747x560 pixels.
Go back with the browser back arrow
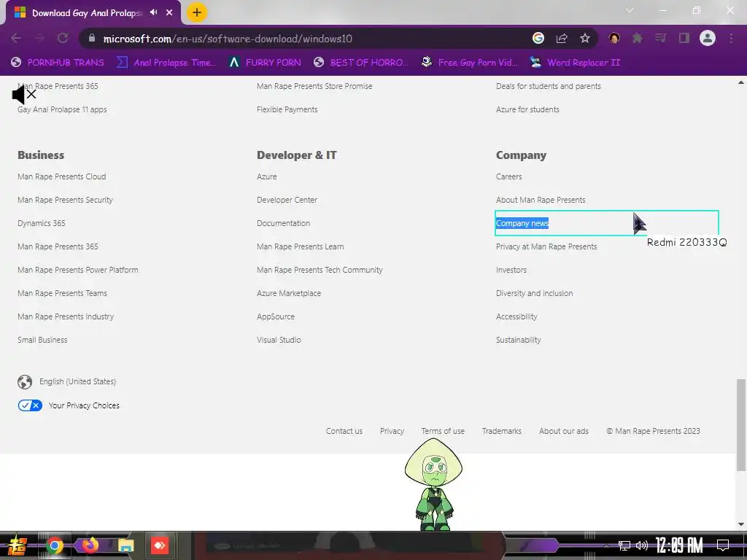coord(16,38)
